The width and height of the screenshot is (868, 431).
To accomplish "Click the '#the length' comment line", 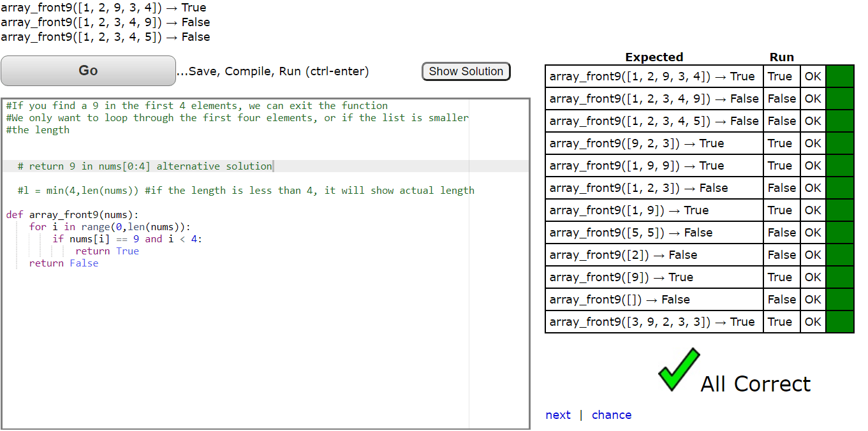I will pos(38,130).
